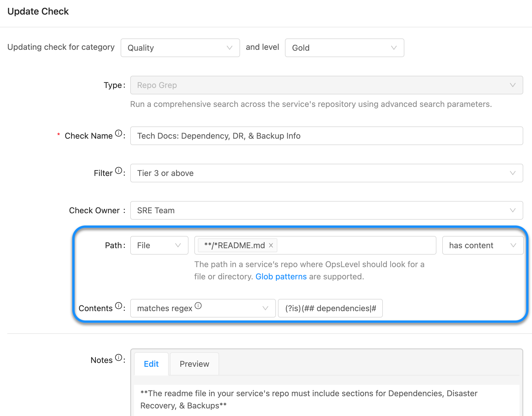Click the info icon beside Contents
Viewport: 532px width, 416px height.
pyautogui.click(x=118, y=306)
